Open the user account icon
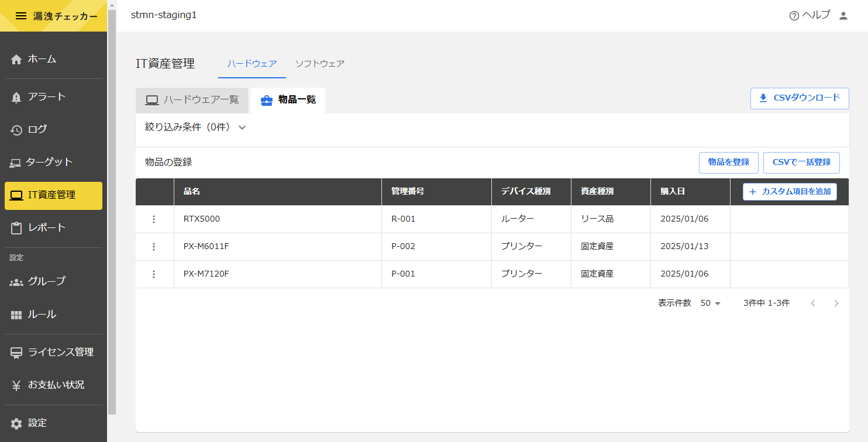This screenshot has width=868, height=442. [843, 16]
